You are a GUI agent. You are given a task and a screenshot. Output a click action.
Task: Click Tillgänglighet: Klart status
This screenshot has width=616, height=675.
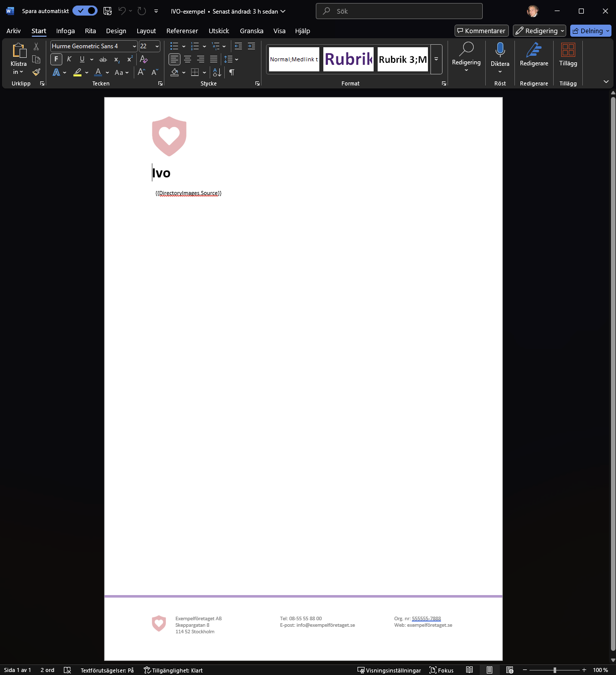tap(173, 670)
